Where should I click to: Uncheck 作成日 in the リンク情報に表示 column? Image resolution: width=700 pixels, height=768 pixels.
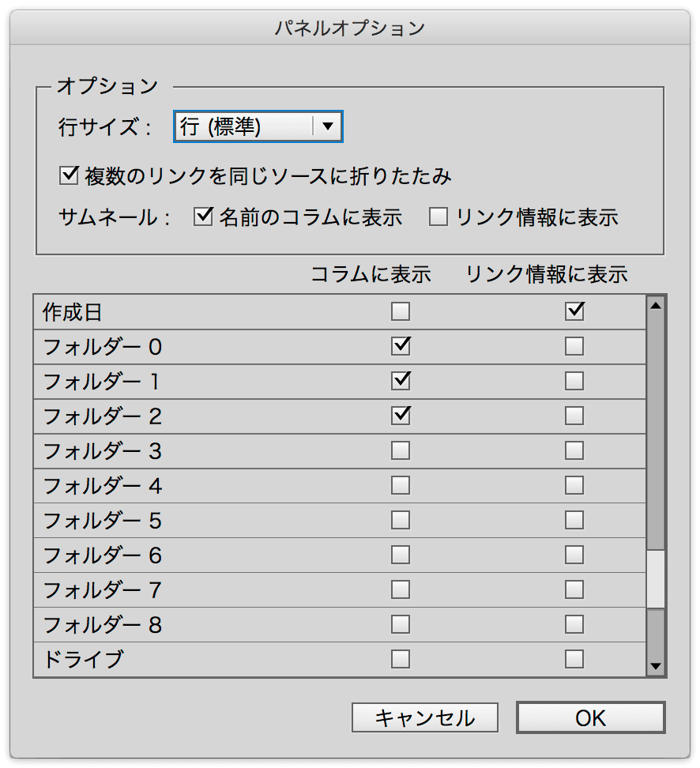pos(574,311)
